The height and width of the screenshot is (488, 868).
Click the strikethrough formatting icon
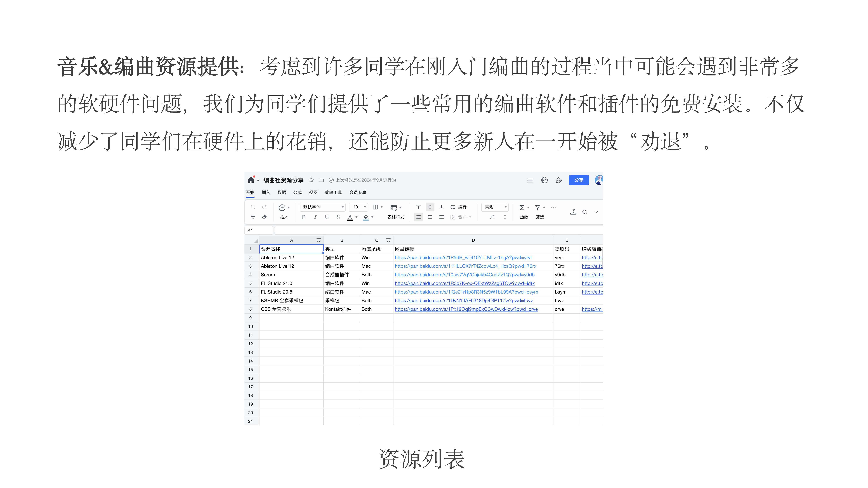338,217
